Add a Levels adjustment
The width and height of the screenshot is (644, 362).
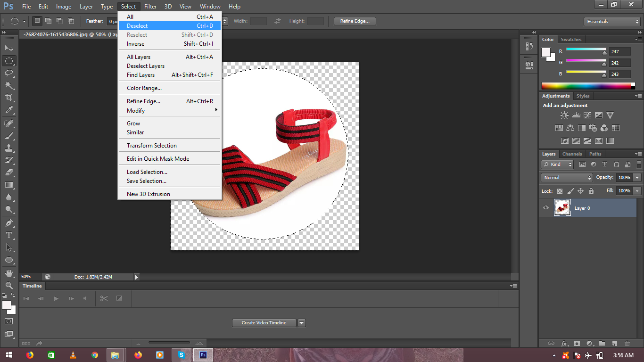(x=576, y=115)
